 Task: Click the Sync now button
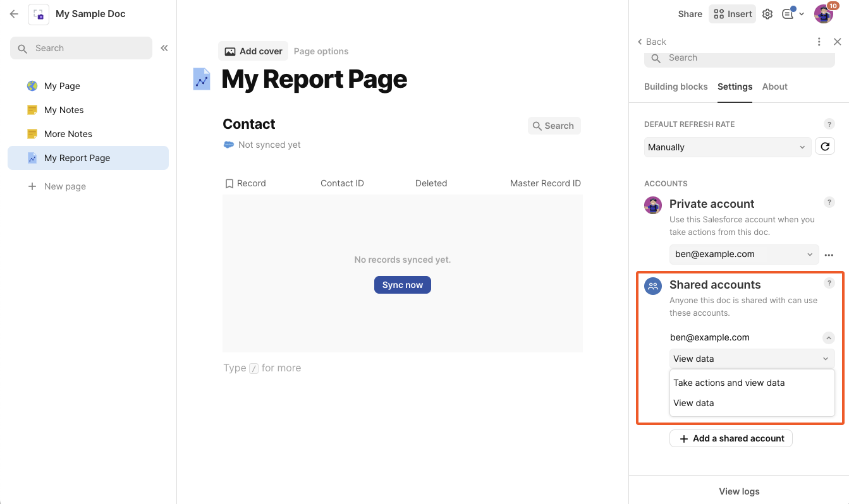click(403, 285)
